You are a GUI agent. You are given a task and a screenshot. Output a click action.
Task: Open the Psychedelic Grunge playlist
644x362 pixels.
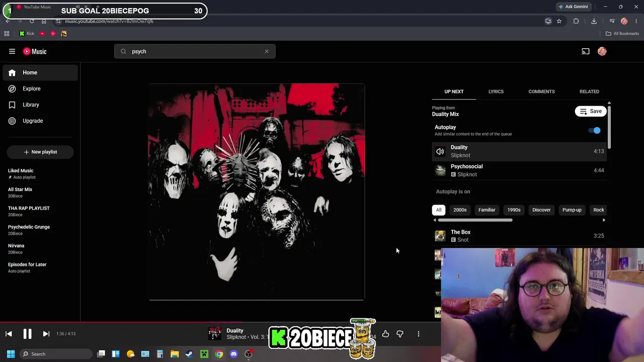click(40, 230)
